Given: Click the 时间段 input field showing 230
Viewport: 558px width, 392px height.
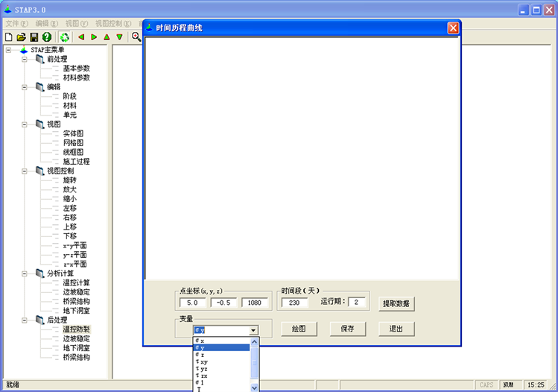Looking at the screenshot, I should tap(294, 303).
